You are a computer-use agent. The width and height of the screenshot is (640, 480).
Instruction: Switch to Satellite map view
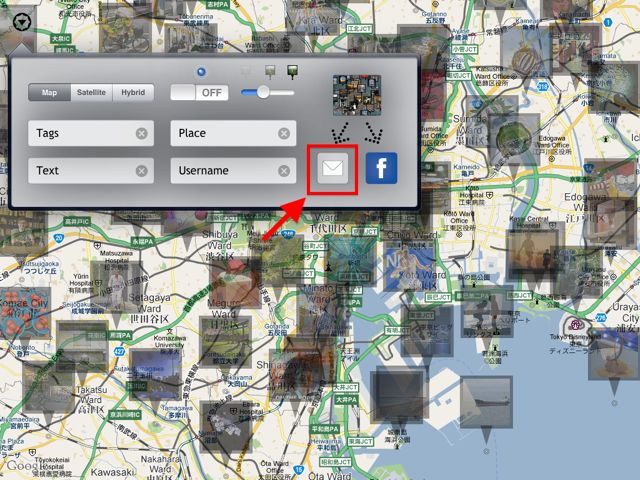coord(91,92)
